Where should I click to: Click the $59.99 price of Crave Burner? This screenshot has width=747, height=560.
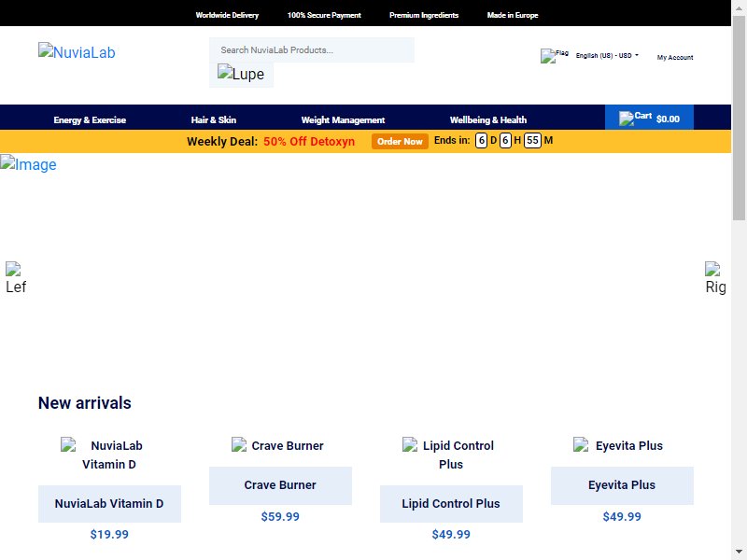(280, 517)
